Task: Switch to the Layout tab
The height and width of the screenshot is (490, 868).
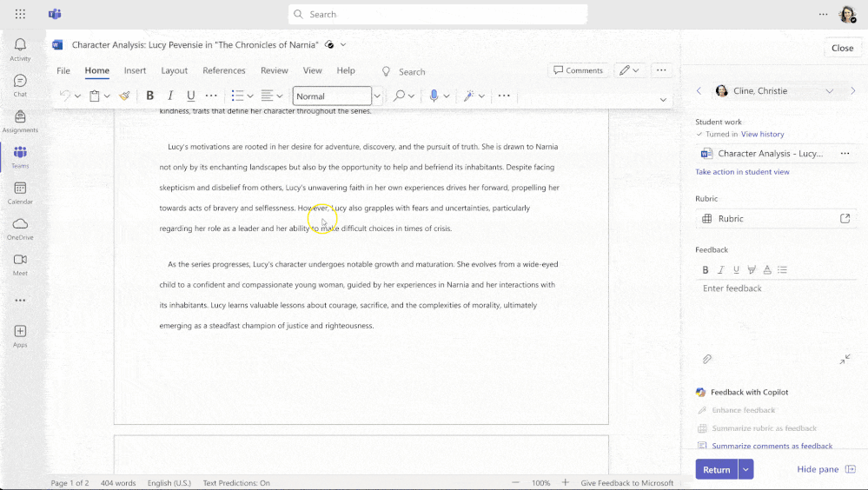Action: pos(175,71)
